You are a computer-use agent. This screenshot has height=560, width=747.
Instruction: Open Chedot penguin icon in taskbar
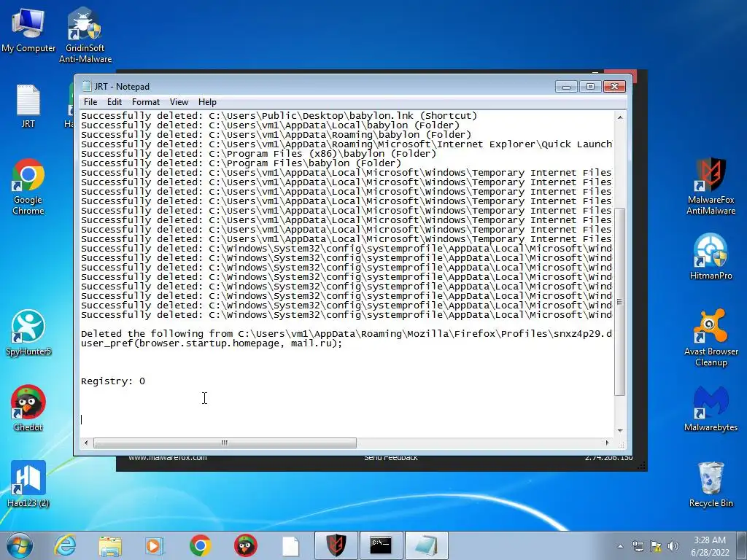pyautogui.click(x=245, y=545)
